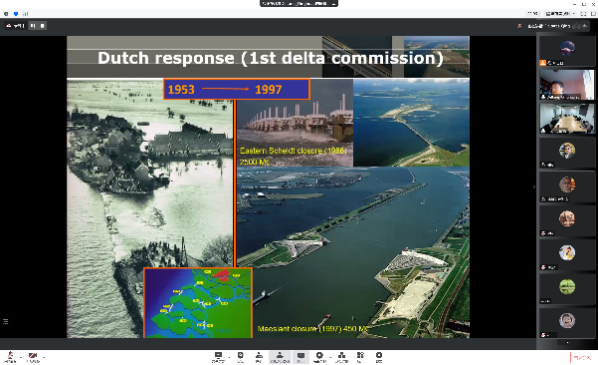Screen dimensions: 598x365
Task: Open the invite participants icon
Action: coord(259,357)
